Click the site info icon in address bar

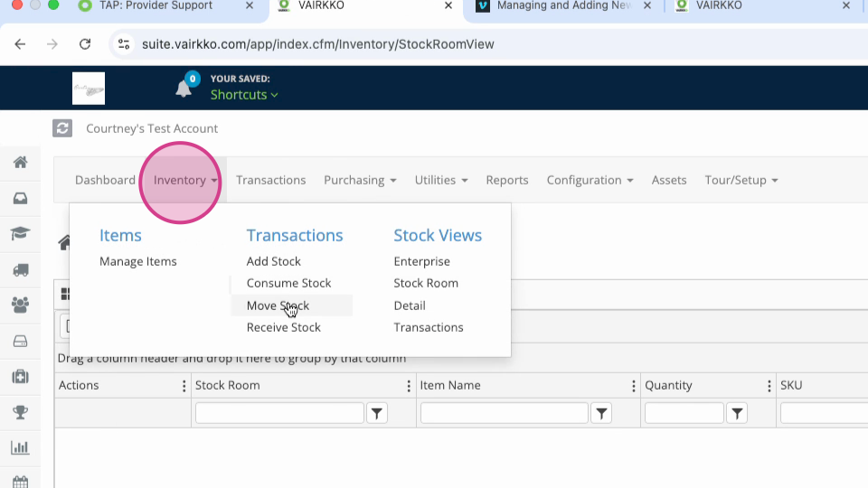pyautogui.click(x=124, y=44)
